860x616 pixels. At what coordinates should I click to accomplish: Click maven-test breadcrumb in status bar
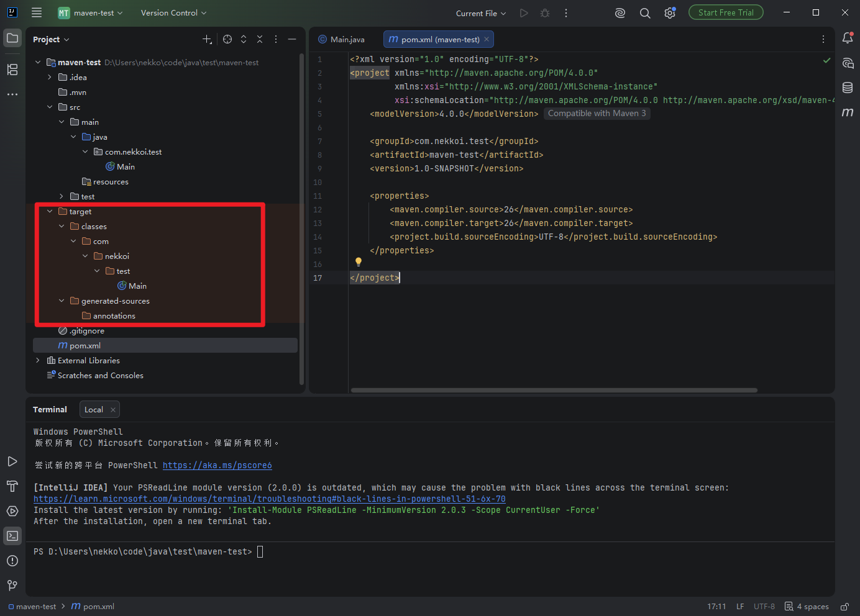[x=32, y=607]
